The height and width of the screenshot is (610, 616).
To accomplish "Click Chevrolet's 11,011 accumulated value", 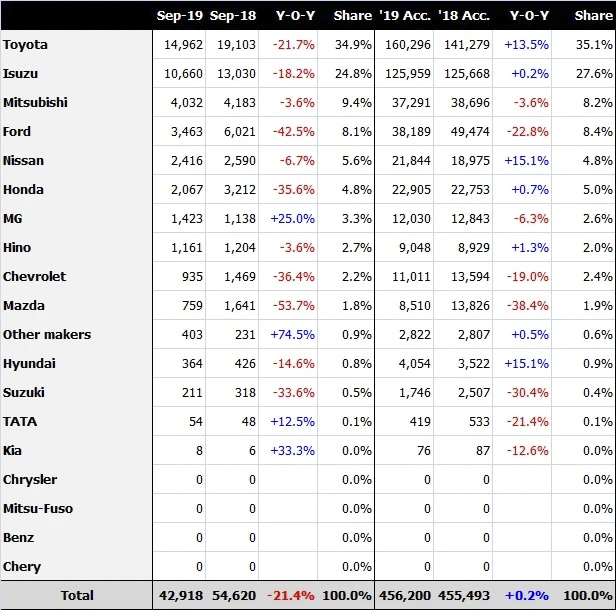I will point(411,277).
